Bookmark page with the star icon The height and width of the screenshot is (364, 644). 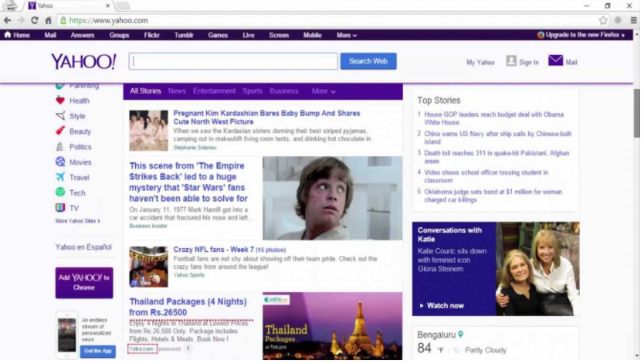point(603,20)
